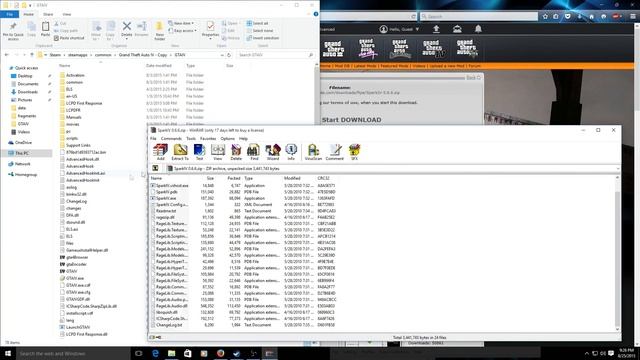Viewport: 640px width, 360px height.
Task: Open the Favorites menu in WinRAR
Action: [x=208, y=139]
